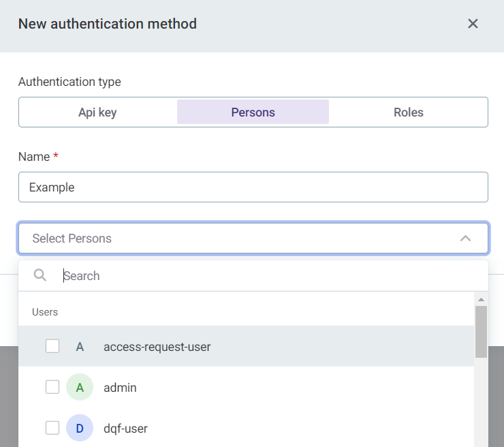The image size is (504, 447).
Task: Pick the dqf-user name in list
Action: click(125, 429)
